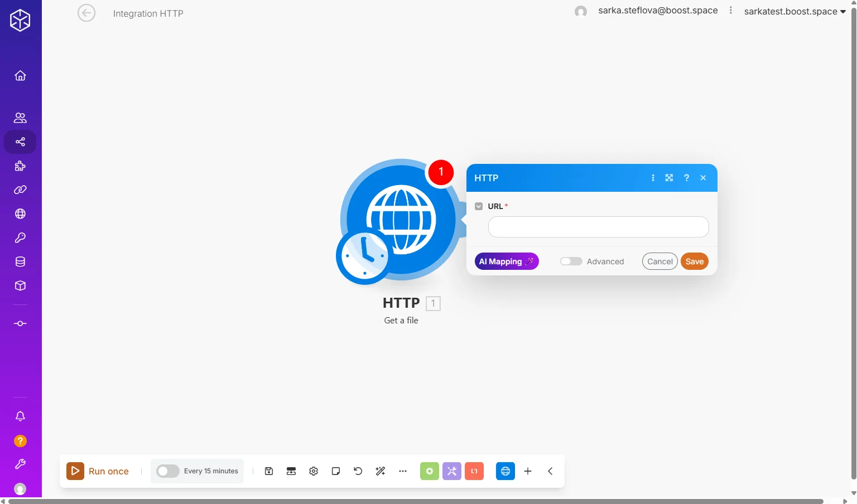Click the keys icon in sidebar
Image resolution: width=857 pixels, height=504 pixels.
pyautogui.click(x=20, y=238)
